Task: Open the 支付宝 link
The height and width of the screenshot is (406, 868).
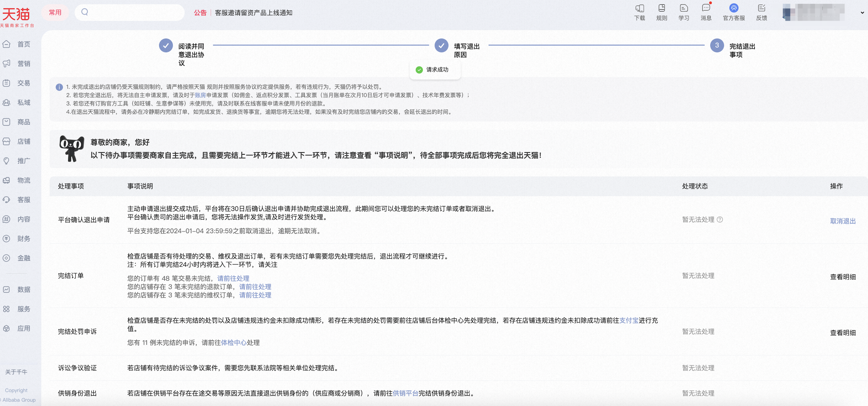Action: [x=629, y=321]
